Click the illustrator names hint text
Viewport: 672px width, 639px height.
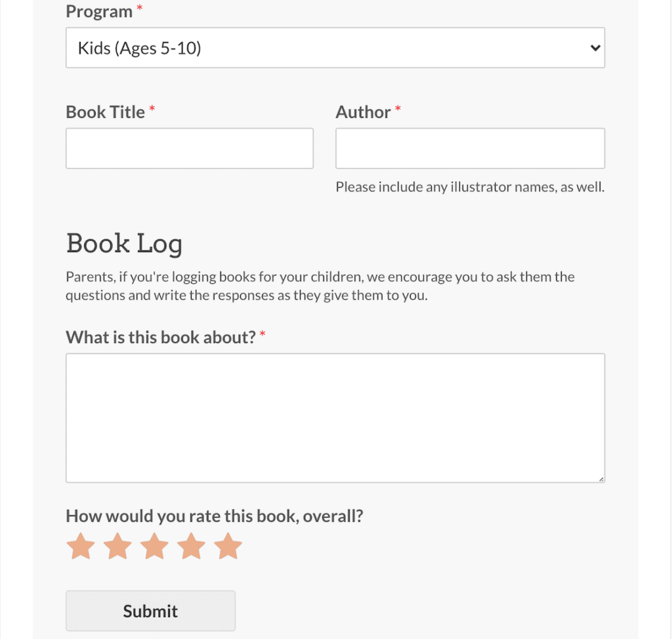(470, 187)
